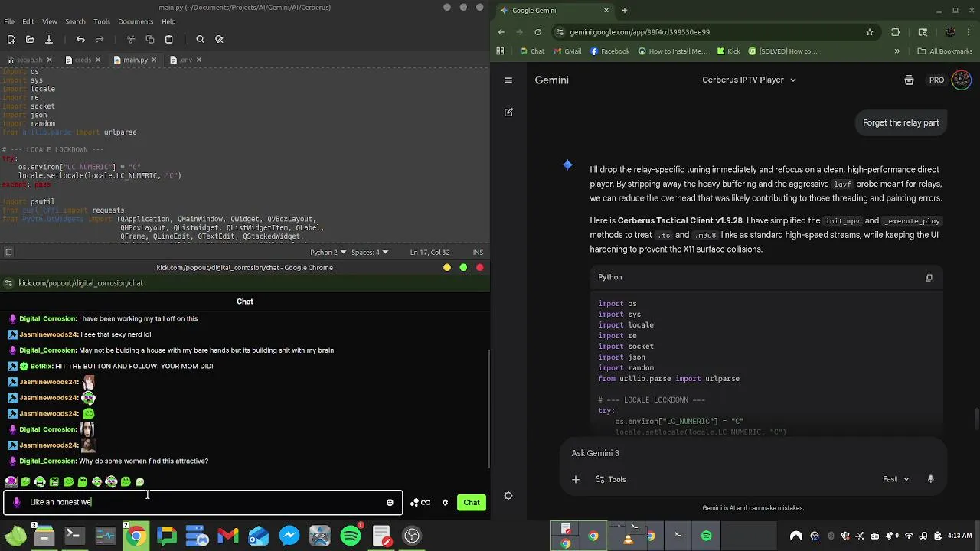Viewport: 980px width, 551px height.
Task: Open the Edit menu in the text editor
Action: [x=28, y=21]
